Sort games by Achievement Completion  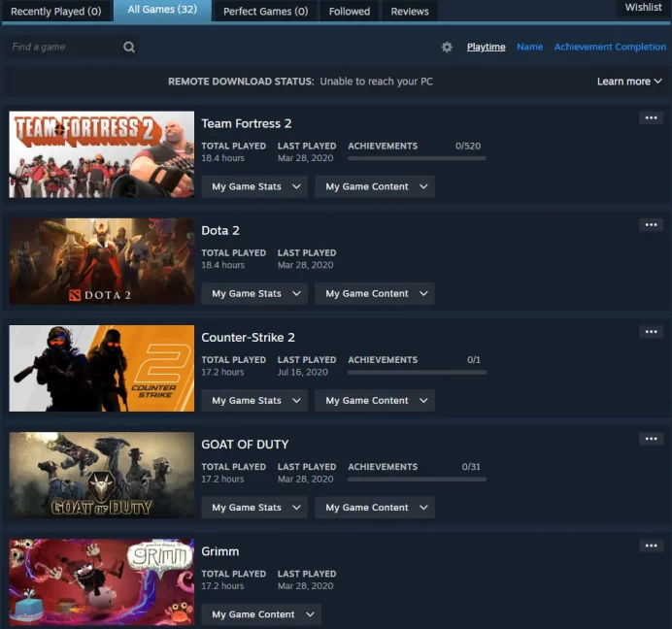click(x=610, y=47)
